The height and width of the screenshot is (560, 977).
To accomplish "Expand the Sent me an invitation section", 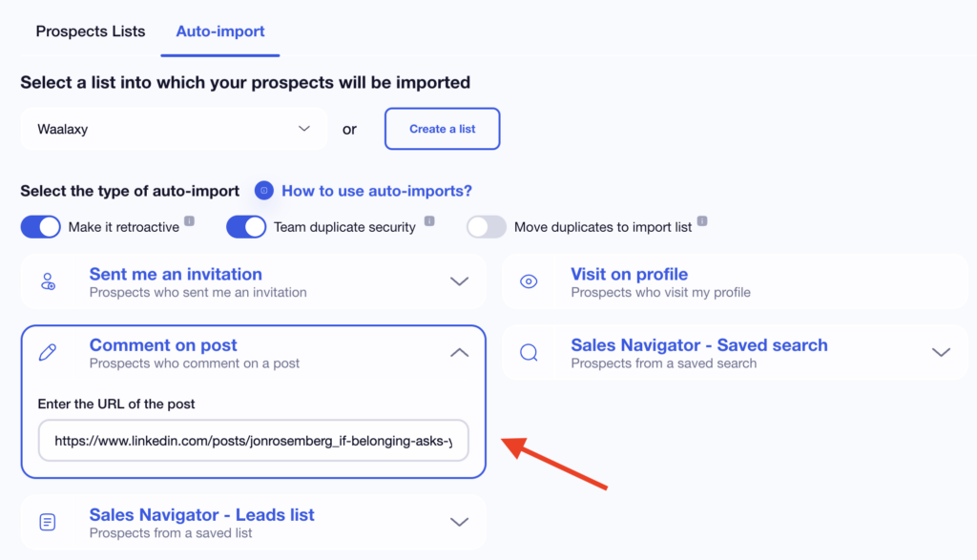I will (x=459, y=281).
